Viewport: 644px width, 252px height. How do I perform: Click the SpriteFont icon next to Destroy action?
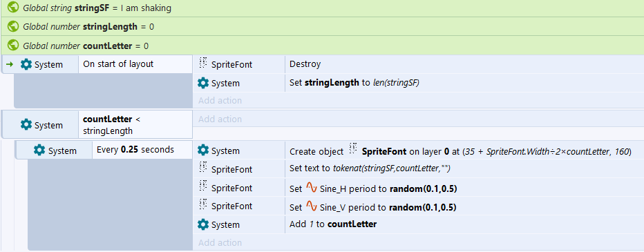[x=203, y=64]
